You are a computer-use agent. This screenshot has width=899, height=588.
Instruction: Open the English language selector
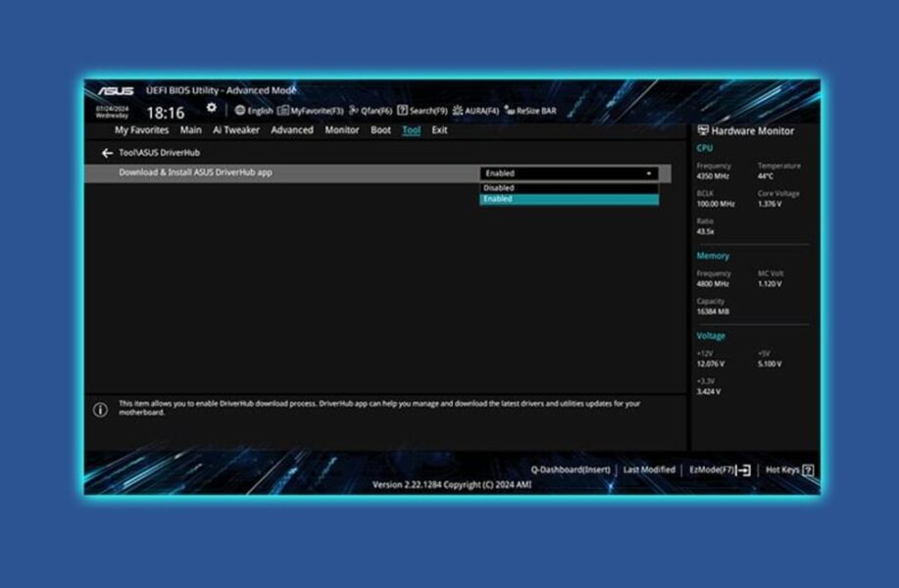(253, 111)
